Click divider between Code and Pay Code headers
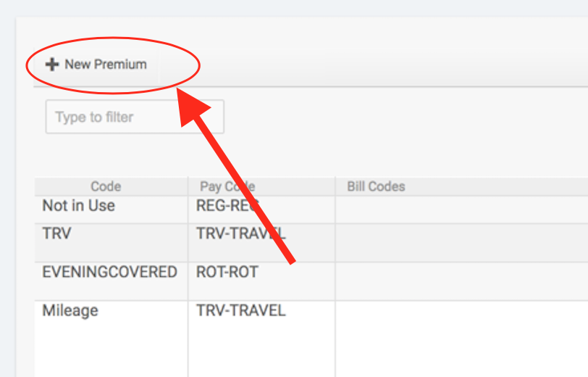 (x=188, y=186)
